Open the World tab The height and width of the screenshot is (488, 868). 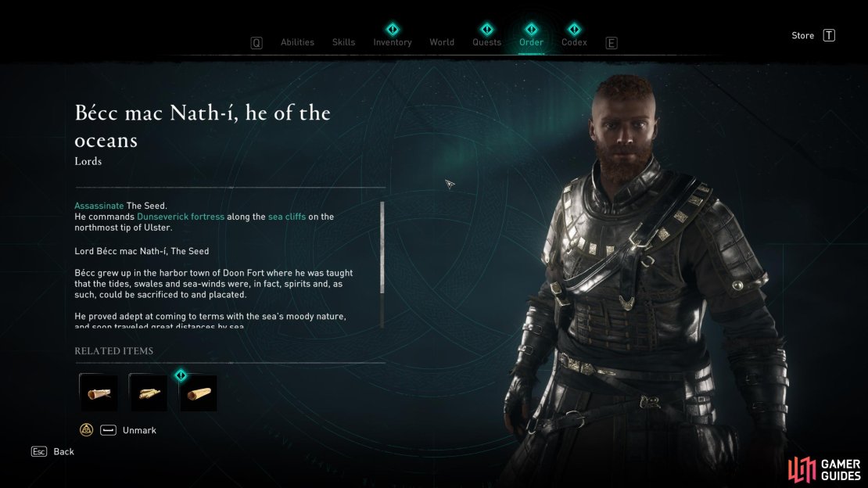442,42
